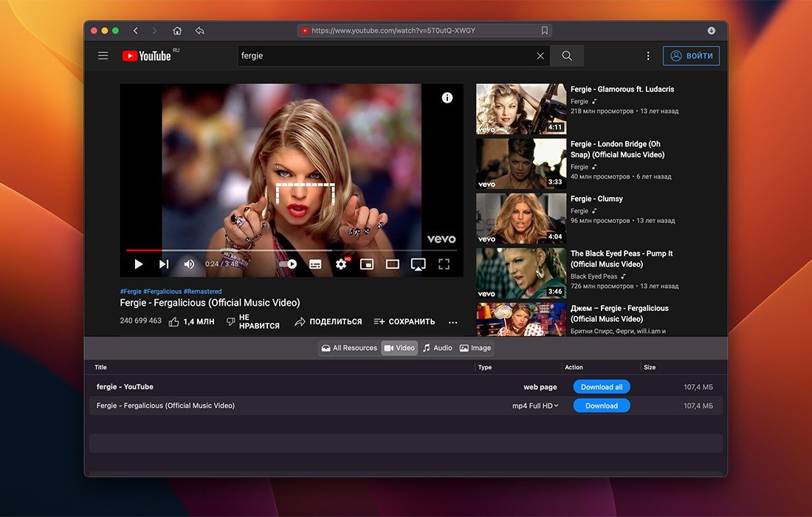This screenshot has width=812, height=517.
Task: Toggle the autoplay switch
Action: 288,264
